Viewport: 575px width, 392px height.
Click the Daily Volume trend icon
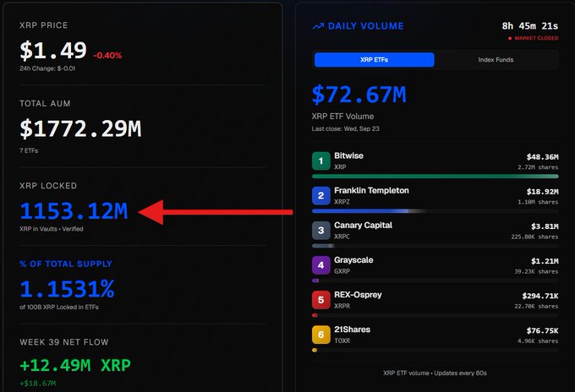[x=318, y=26]
